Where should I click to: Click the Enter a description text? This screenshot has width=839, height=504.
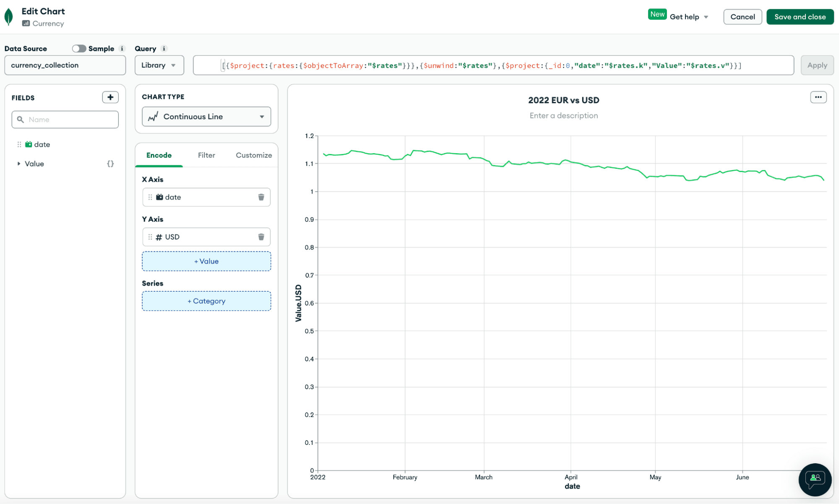click(563, 115)
